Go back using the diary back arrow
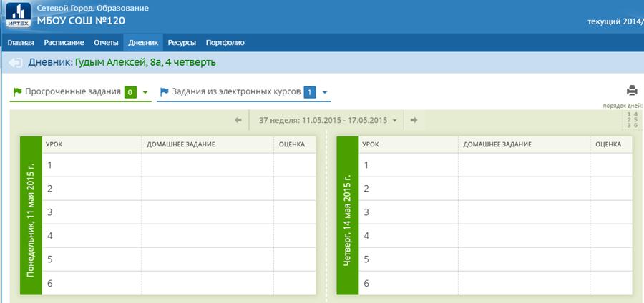This screenshot has width=644, height=303. [15, 63]
